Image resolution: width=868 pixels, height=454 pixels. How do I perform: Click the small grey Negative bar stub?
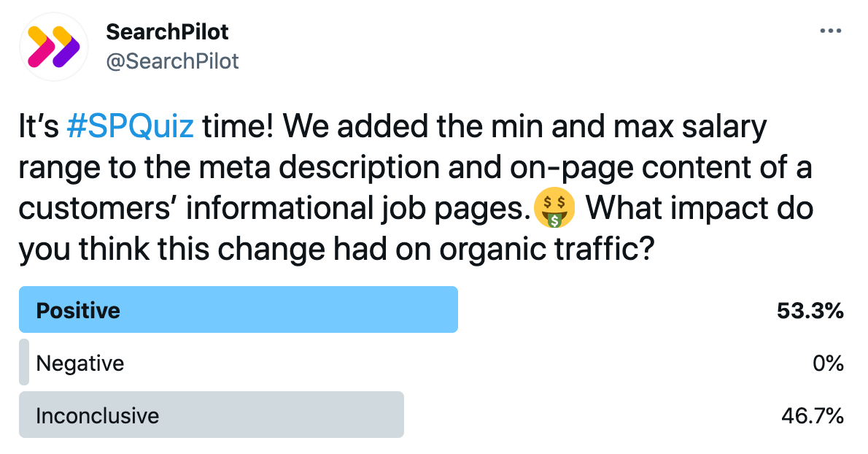point(24,362)
